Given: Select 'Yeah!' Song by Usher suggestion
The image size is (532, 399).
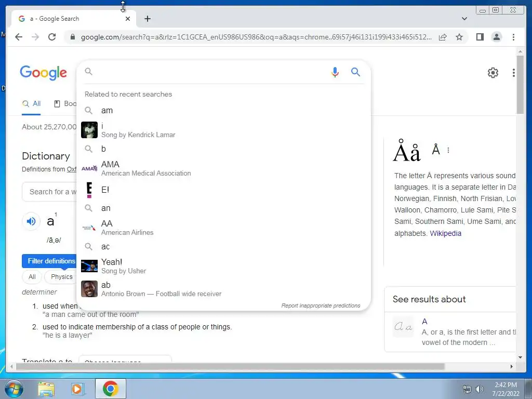Looking at the screenshot, I should pos(223,266).
